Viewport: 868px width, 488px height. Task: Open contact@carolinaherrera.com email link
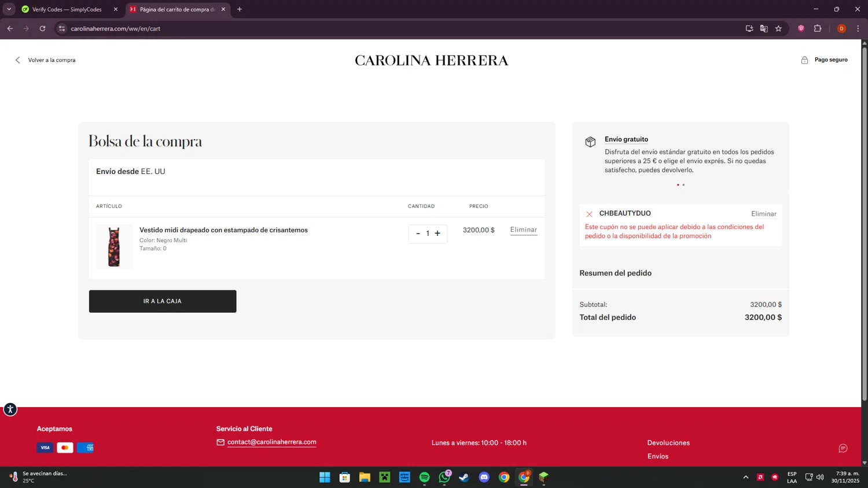(x=271, y=442)
